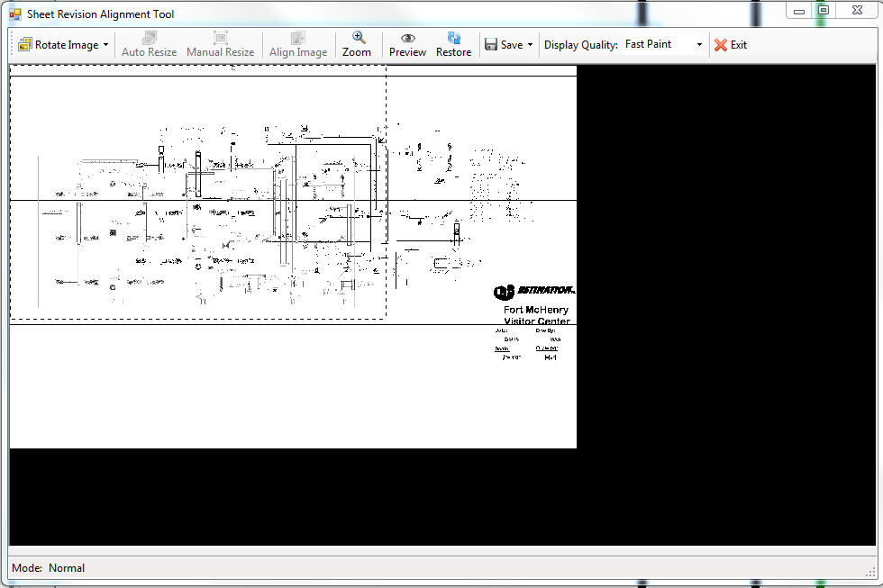The width and height of the screenshot is (883, 588).
Task: Open the Save dropdown arrow
Action: click(530, 45)
